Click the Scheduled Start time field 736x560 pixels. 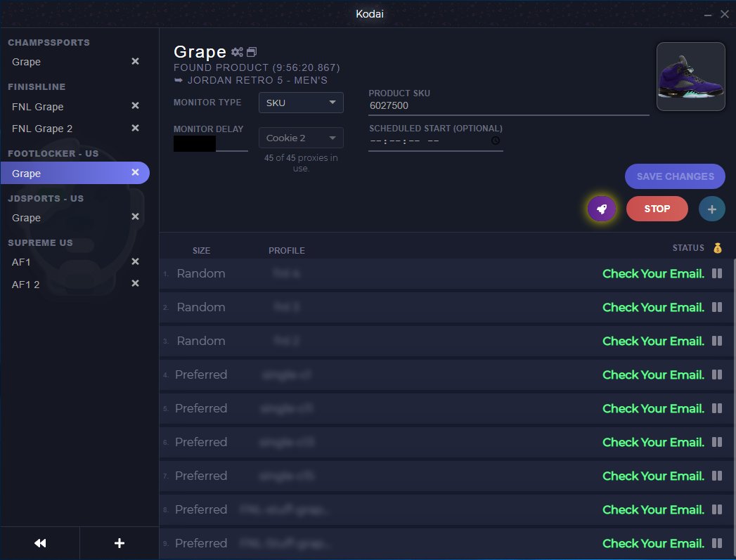pos(435,141)
